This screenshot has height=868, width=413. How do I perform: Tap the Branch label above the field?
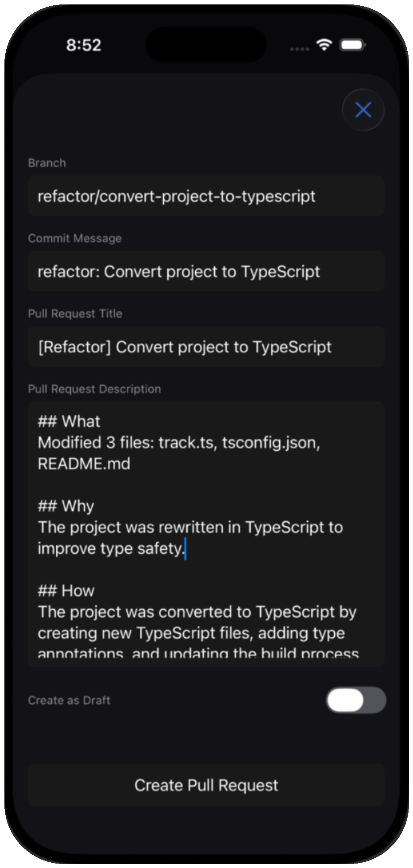pos(47,163)
